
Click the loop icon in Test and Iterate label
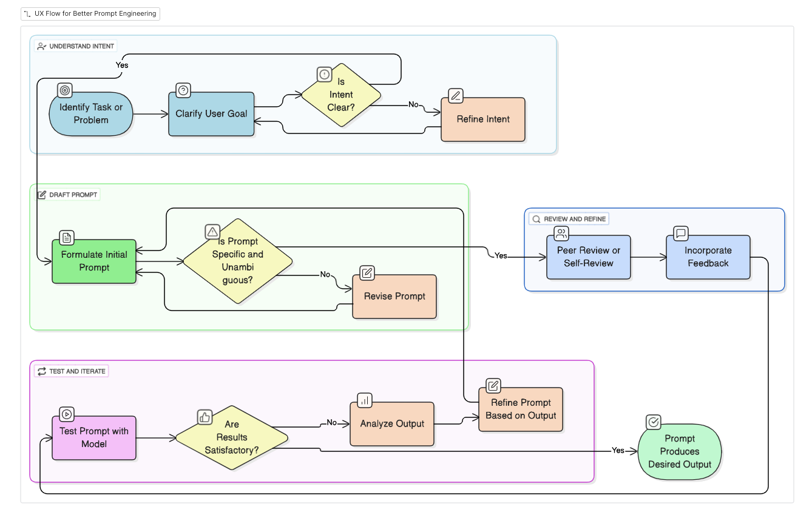click(42, 371)
